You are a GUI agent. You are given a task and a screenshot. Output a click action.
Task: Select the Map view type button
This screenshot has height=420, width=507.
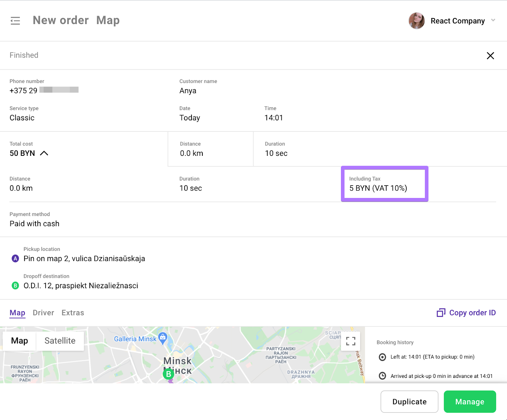pos(20,341)
